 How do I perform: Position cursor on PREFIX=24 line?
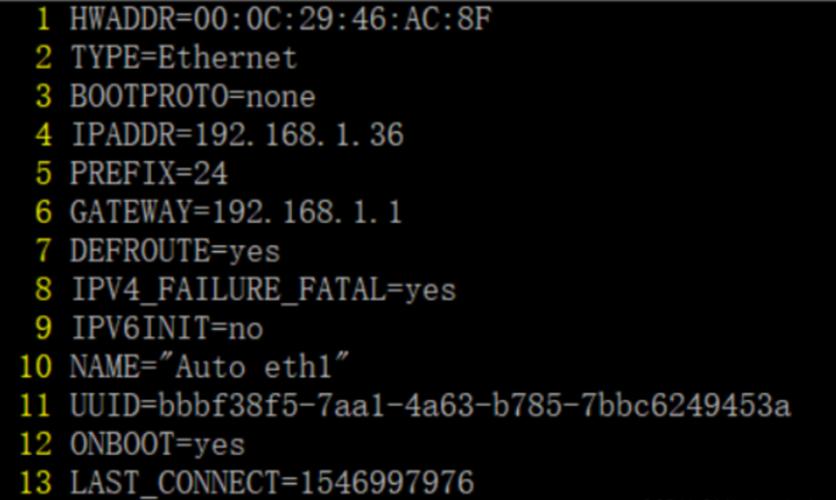click(149, 174)
